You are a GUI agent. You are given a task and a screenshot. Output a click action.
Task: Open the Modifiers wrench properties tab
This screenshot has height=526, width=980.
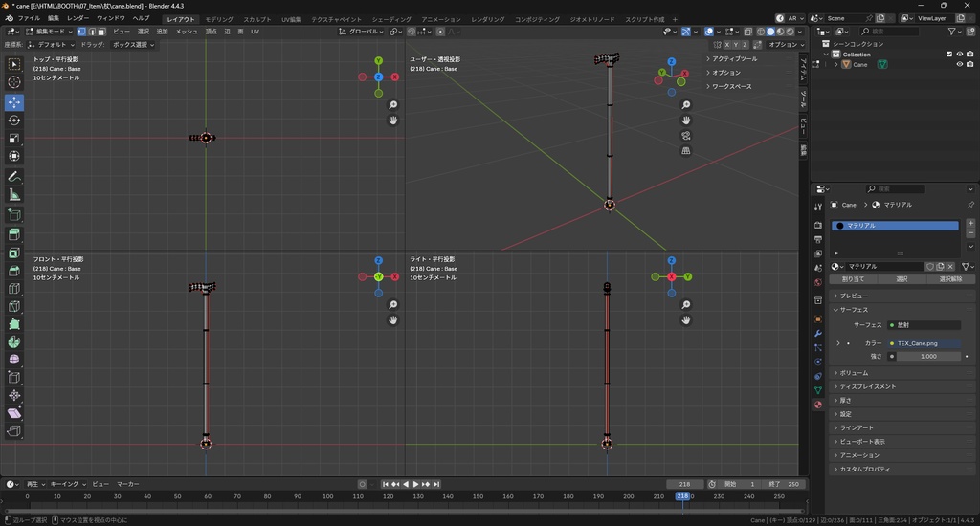817,333
